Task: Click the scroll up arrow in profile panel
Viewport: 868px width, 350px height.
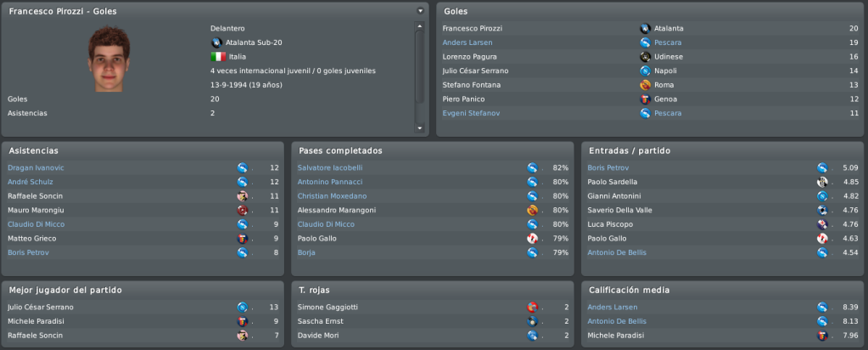Action: point(420,26)
